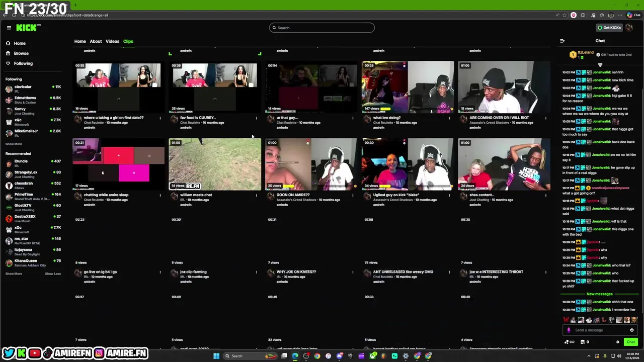Open 'shes content..' clip title
This screenshot has height=362, width=644.
pyautogui.click(x=481, y=195)
